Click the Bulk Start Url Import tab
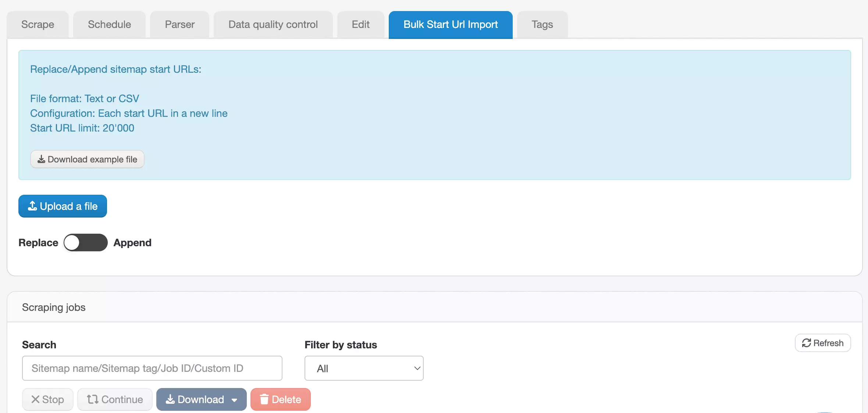868x413 pixels. pyautogui.click(x=451, y=25)
